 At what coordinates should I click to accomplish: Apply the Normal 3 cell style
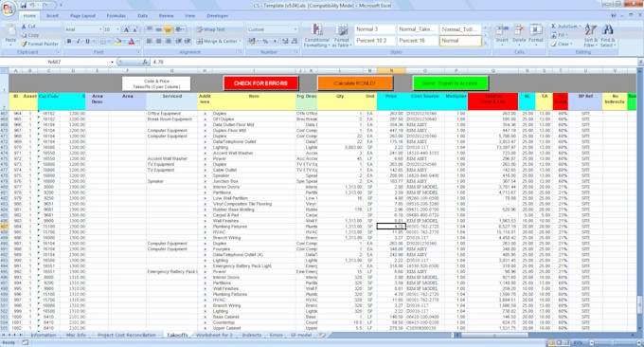click(374, 29)
